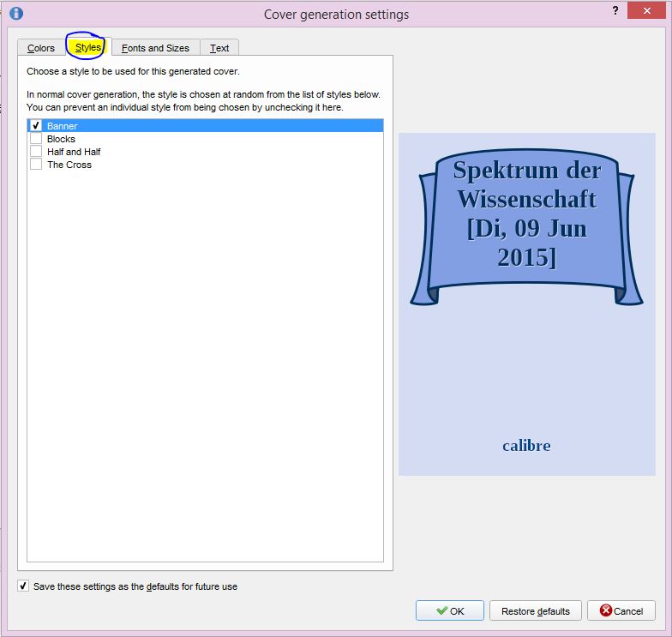This screenshot has height=637, width=672.
Task: Enable The Cross style checkbox
Action: (36, 165)
